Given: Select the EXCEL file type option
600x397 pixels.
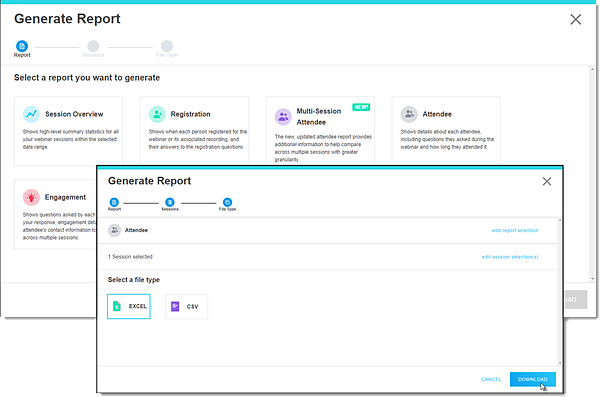Looking at the screenshot, I should pyautogui.click(x=129, y=306).
